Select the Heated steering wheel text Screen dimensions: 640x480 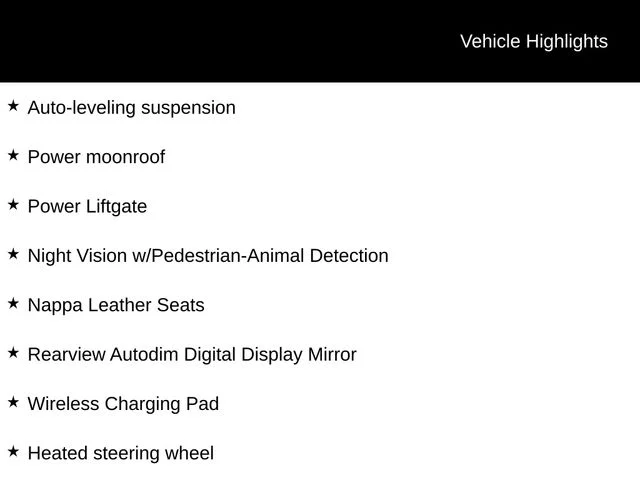[x=121, y=453]
